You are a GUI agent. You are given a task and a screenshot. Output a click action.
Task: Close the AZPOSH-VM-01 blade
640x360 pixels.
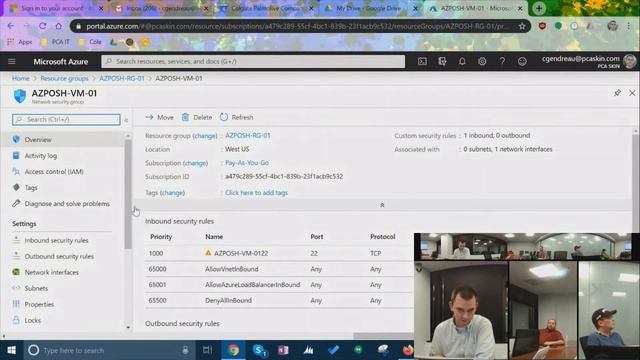tap(632, 93)
